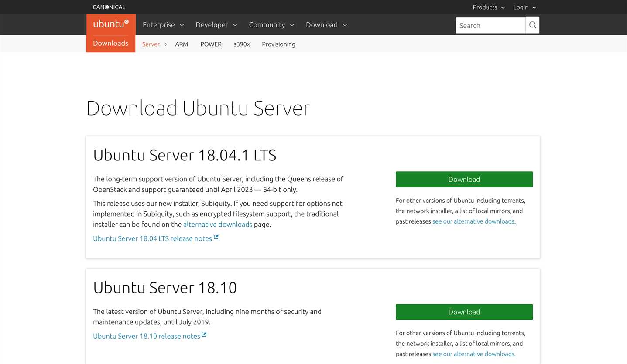Download Ubuntu Server 18.04.1 LTS

464,179
